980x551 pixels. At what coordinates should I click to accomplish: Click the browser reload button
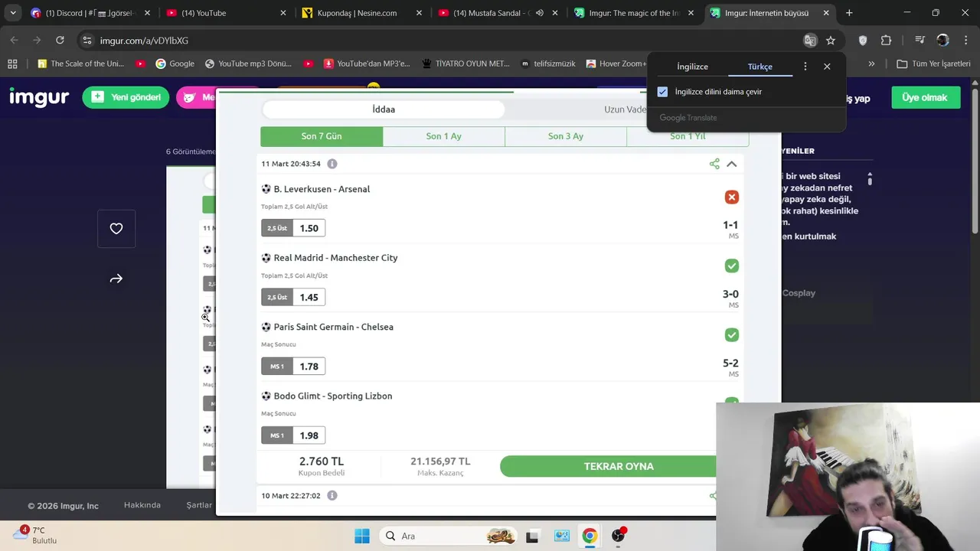(60, 41)
